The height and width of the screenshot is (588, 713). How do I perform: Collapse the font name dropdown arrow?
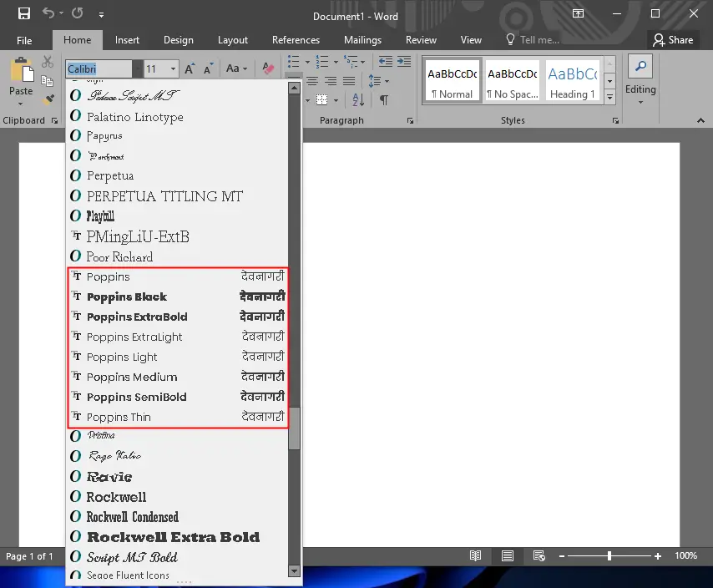[138, 69]
